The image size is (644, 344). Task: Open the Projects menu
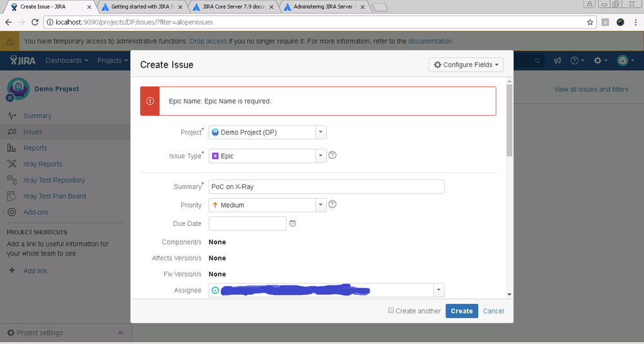(112, 61)
